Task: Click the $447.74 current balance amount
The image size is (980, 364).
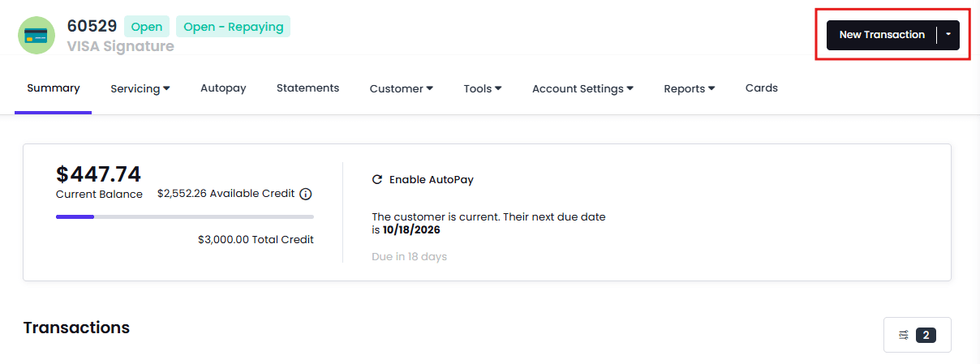Action: 98,174
